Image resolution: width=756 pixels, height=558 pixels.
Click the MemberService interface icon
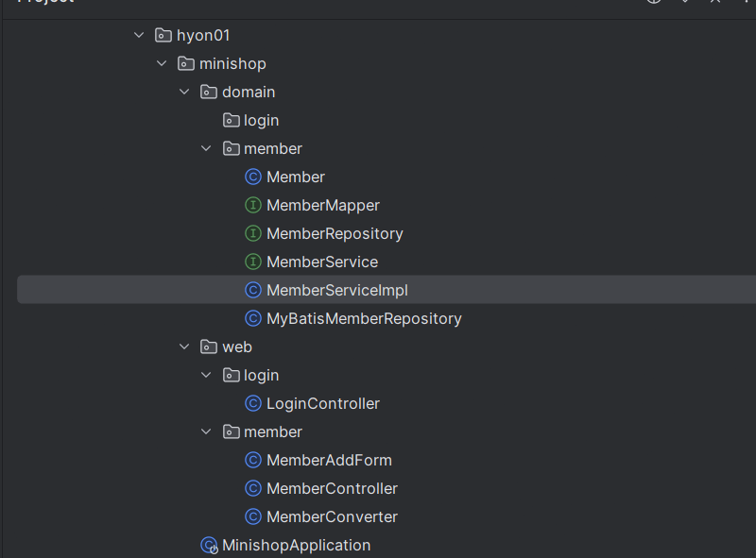coord(253,262)
